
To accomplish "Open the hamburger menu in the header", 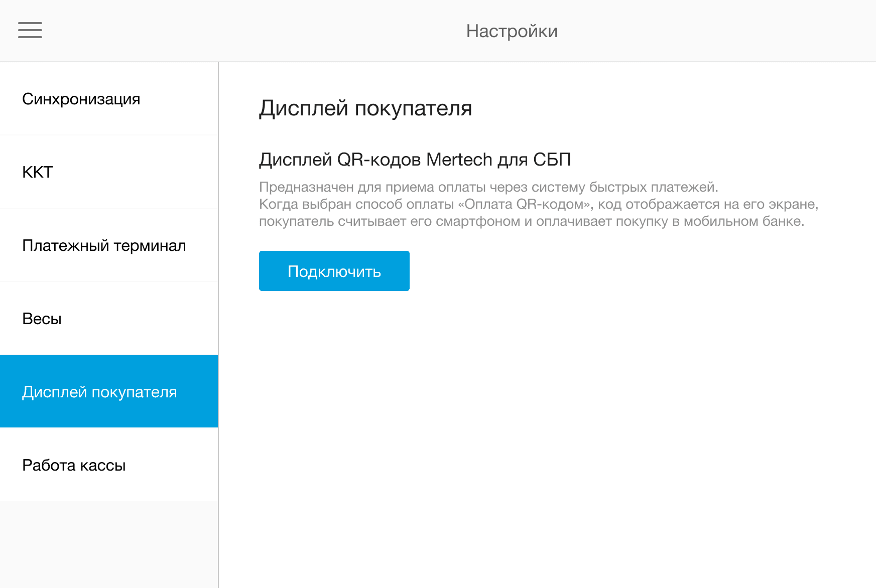I will [30, 30].
